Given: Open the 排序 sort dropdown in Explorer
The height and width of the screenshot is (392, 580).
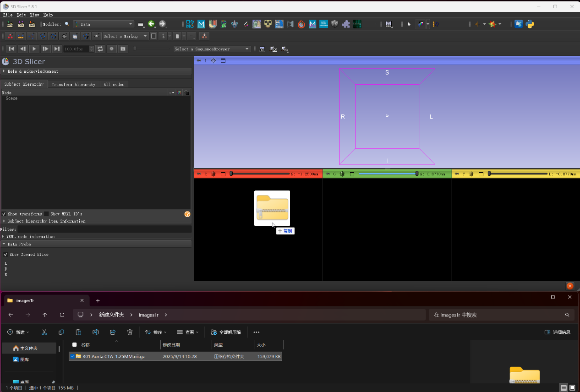Looking at the screenshot, I should [155, 332].
